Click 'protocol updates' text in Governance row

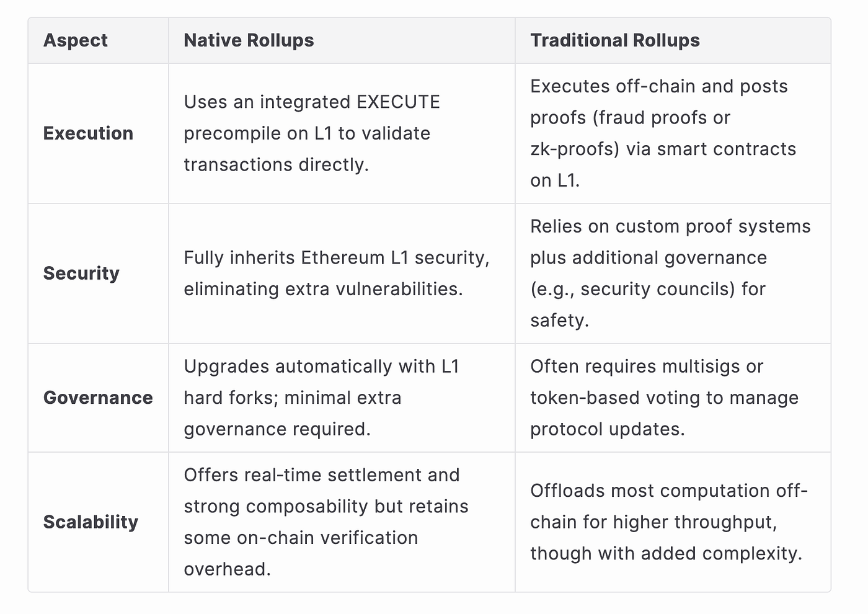click(x=608, y=429)
